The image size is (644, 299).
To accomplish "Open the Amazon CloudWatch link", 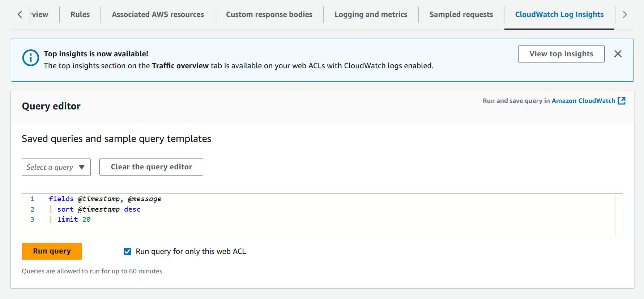I will click(583, 101).
